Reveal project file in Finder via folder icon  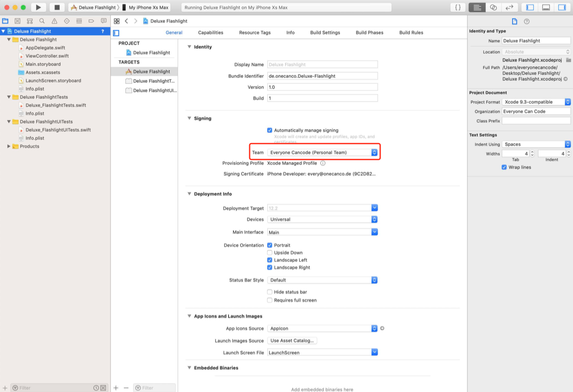point(568,60)
